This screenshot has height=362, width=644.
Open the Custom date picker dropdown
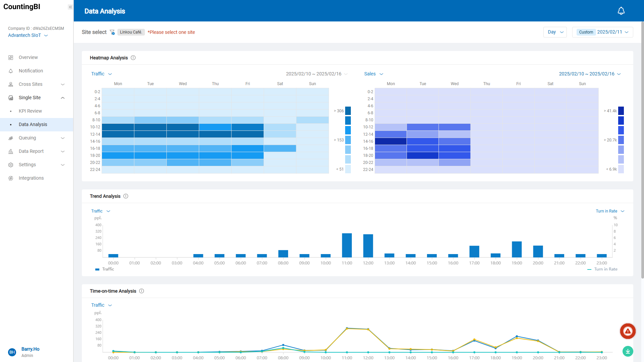(x=603, y=32)
